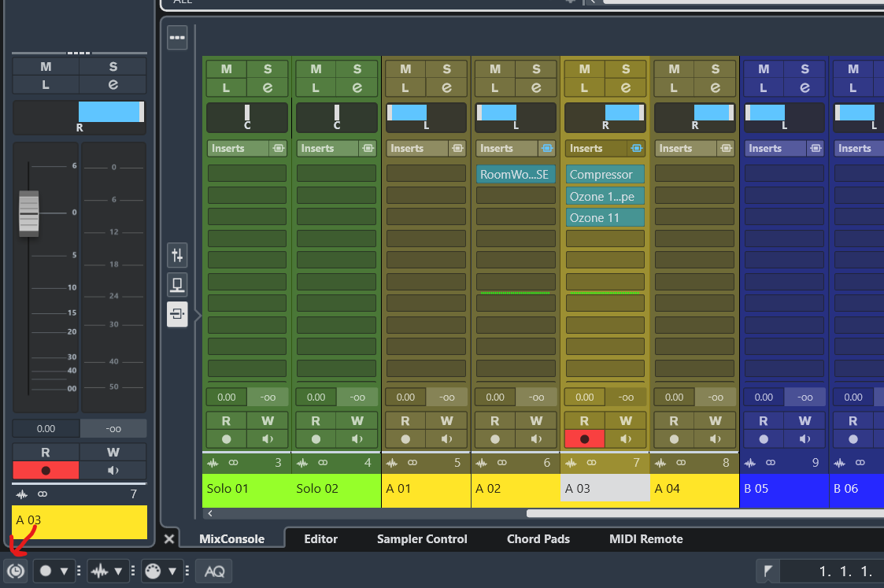
Task: Switch to the Editor tab
Action: [x=320, y=539]
